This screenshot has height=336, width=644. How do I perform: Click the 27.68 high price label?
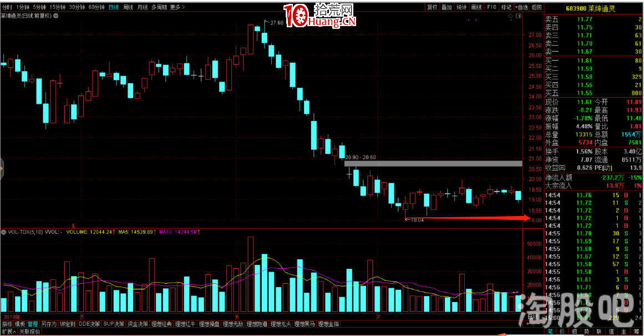pos(277,23)
